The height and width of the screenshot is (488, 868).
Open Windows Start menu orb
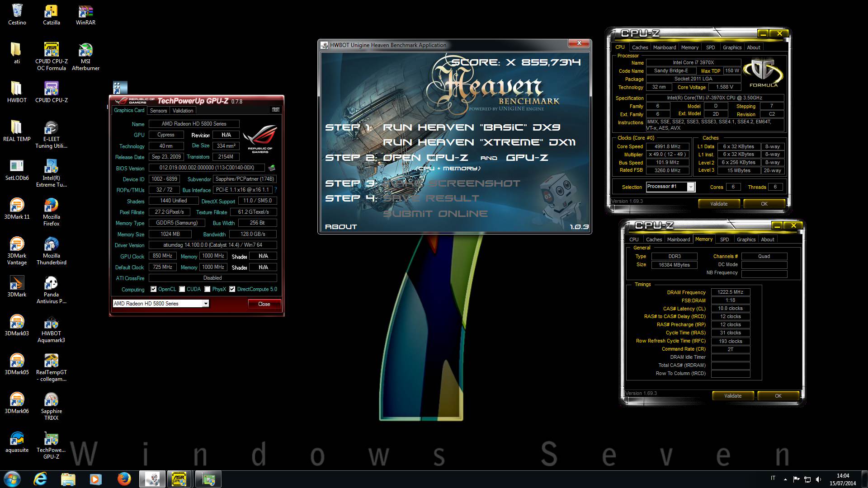pos(12,479)
